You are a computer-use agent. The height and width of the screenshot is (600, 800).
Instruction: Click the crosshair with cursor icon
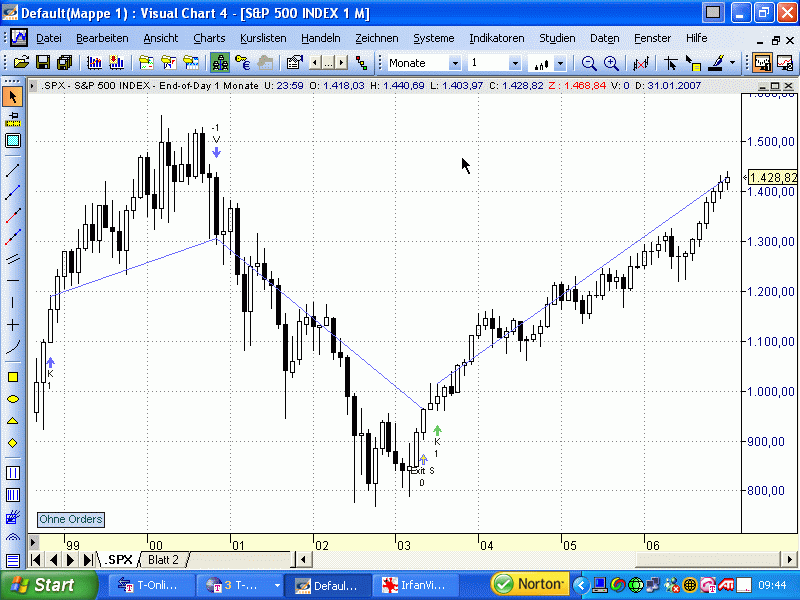670,63
